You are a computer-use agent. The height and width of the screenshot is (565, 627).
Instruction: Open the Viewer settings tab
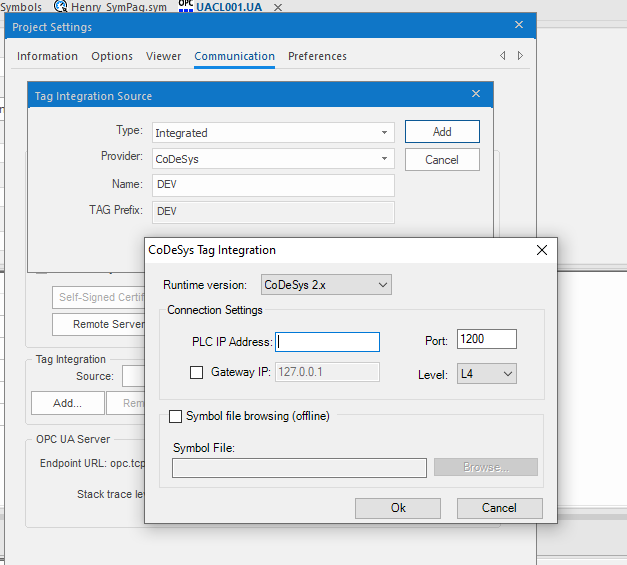pyautogui.click(x=164, y=56)
